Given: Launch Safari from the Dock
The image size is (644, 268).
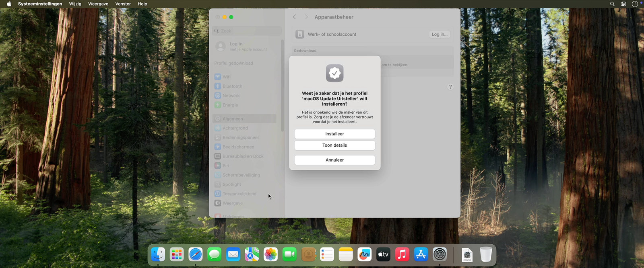Looking at the screenshot, I should point(196,254).
